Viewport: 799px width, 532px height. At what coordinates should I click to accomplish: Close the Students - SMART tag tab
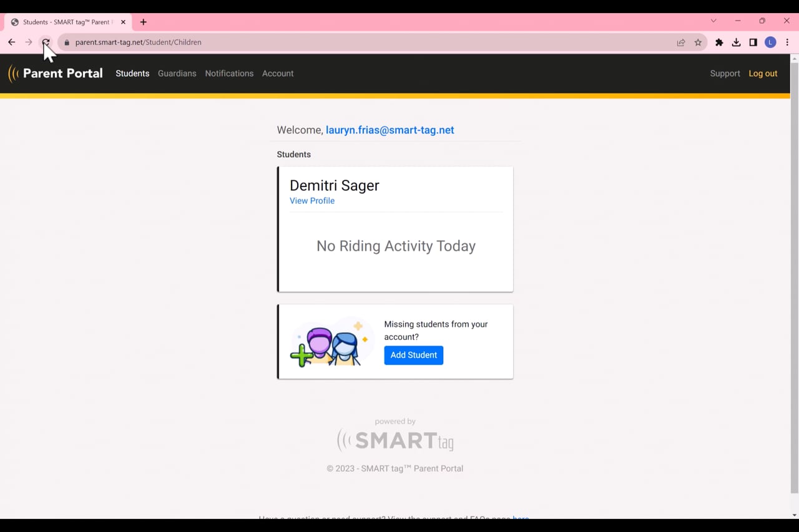(x=123, y=22)
